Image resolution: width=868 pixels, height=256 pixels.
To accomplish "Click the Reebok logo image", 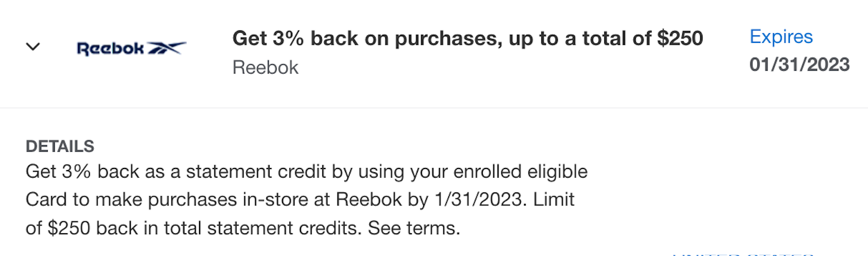I will (131, 48).
